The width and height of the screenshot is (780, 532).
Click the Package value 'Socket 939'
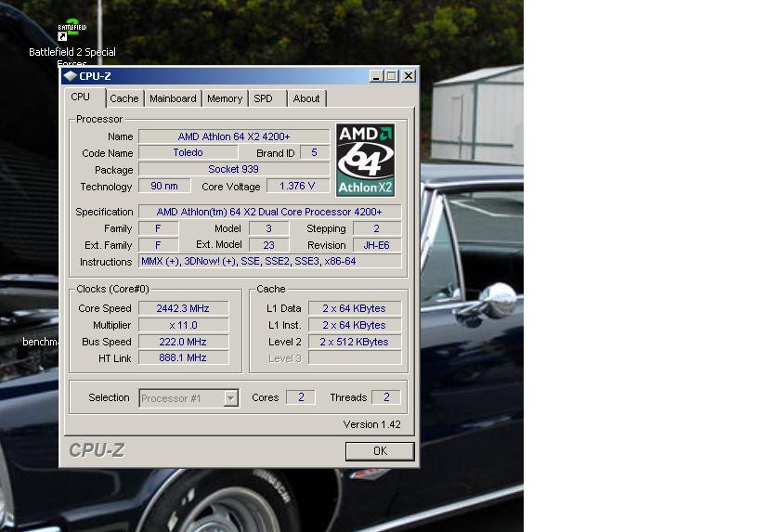[x=234, y=169]
